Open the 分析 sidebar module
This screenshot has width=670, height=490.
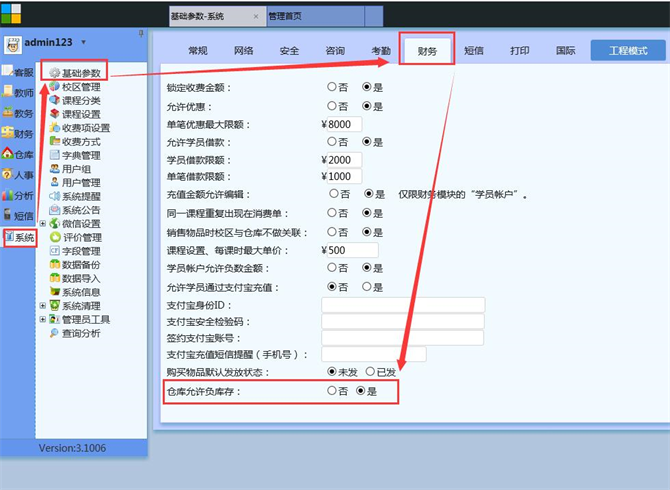pyautogui.click(x=18, y=195)
